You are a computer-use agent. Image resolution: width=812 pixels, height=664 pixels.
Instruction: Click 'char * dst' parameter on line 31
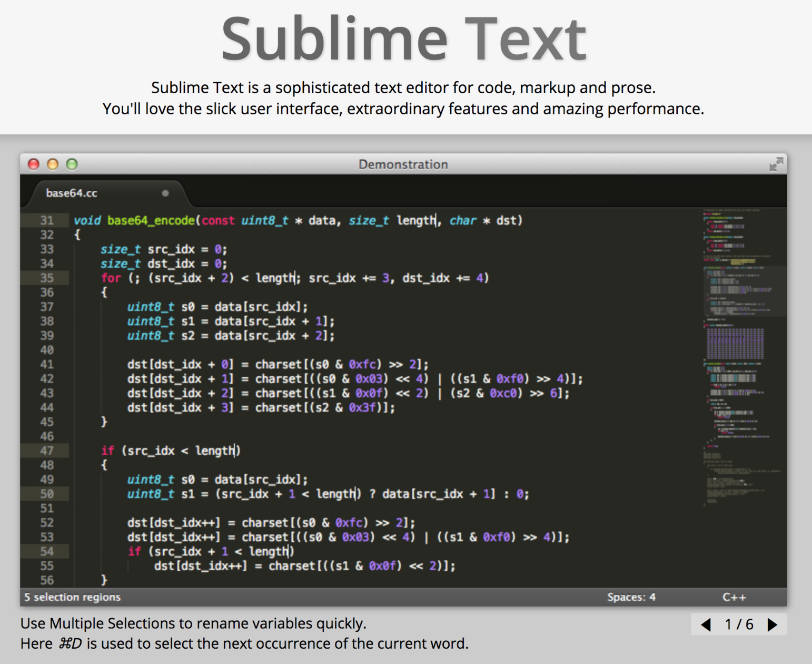(x=484, y=220)
